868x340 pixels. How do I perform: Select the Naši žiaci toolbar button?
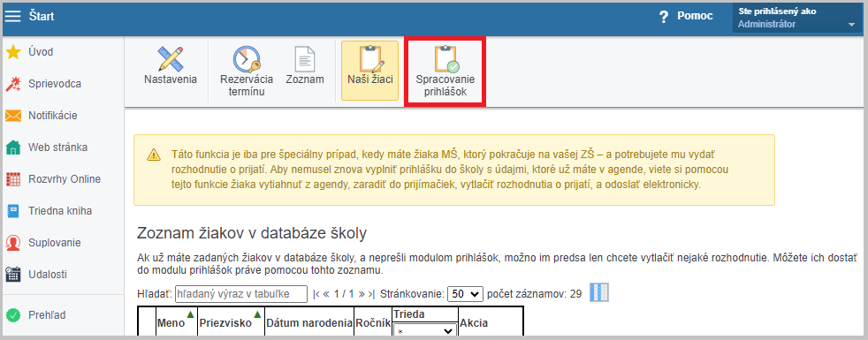click(x=369, y=71)
